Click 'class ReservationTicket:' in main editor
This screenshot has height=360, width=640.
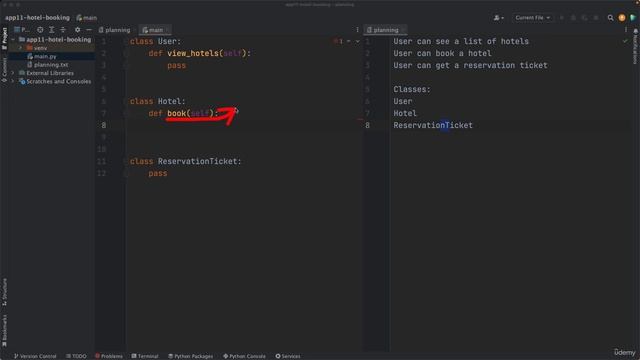click(186, 161)
